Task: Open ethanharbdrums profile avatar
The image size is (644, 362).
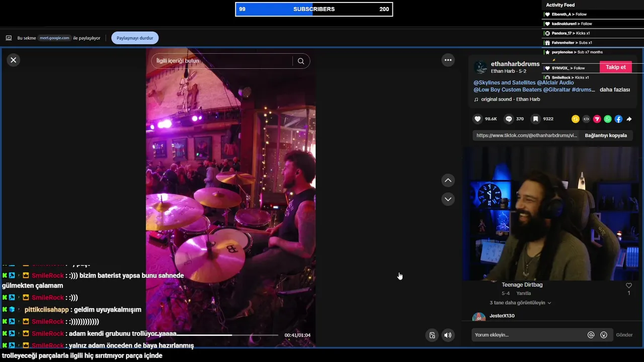Action: tap(480, 67)
